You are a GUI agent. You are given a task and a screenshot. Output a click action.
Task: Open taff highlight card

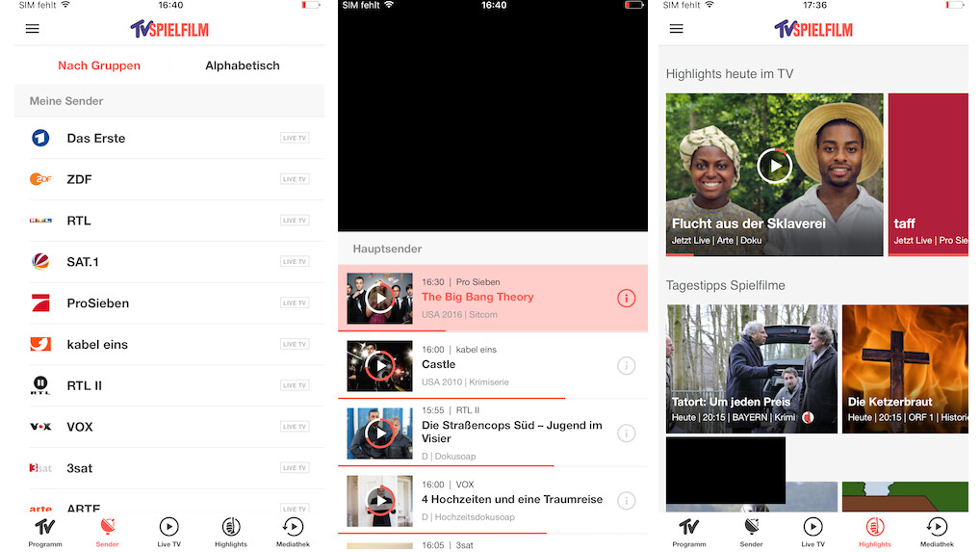[928, 174]
